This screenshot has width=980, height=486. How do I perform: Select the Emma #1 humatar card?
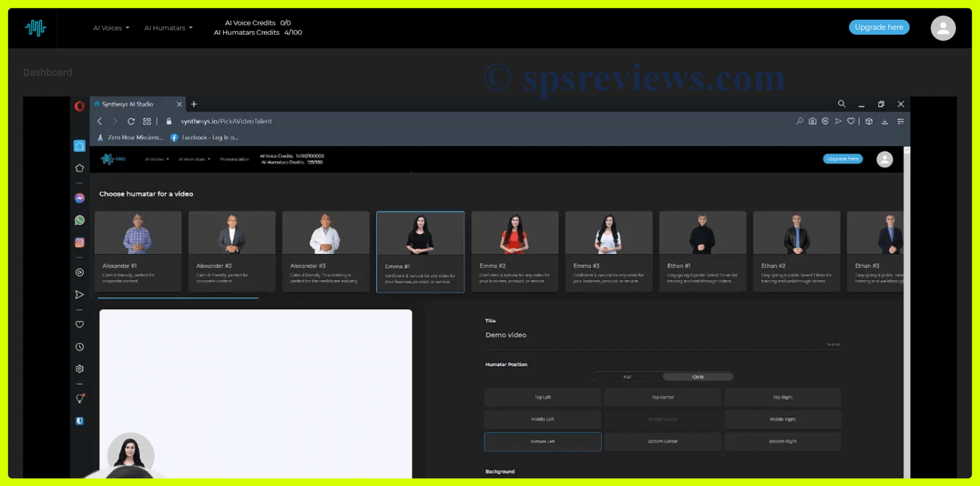pyautogui.click(x=420, y=252)
